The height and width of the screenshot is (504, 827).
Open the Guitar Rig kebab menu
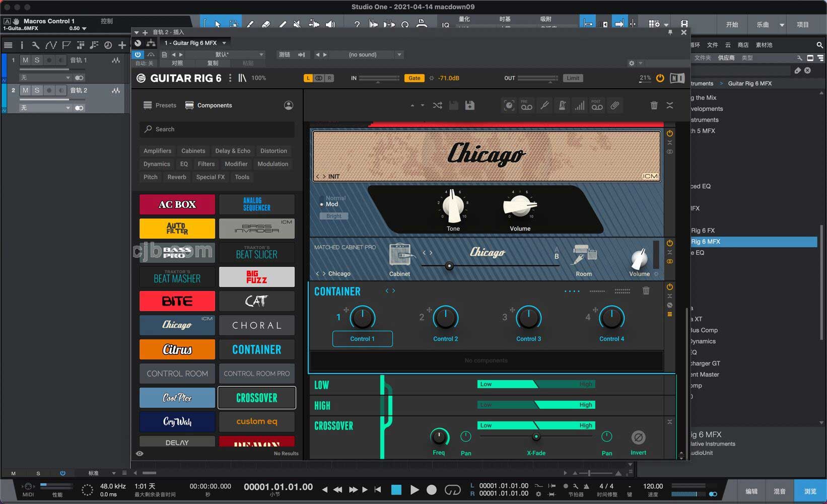[230, 78]
